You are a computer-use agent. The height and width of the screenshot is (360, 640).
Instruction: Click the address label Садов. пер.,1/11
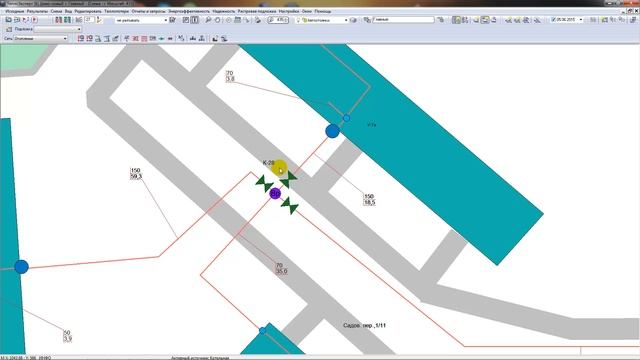pyautogui.click(x=364, y=326)
